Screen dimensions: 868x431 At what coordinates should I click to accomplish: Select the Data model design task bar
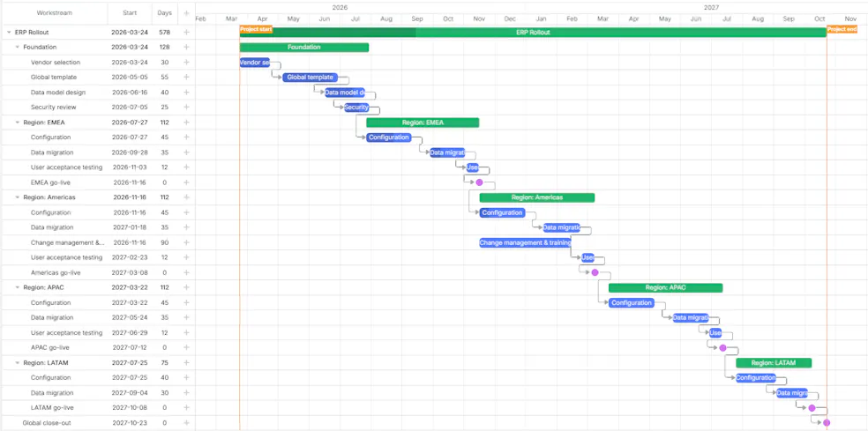pyautogui.click(x=344, y=93)
